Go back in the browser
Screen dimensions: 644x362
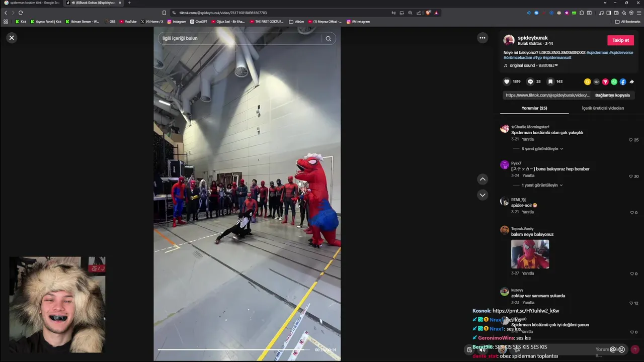(6, 13)
